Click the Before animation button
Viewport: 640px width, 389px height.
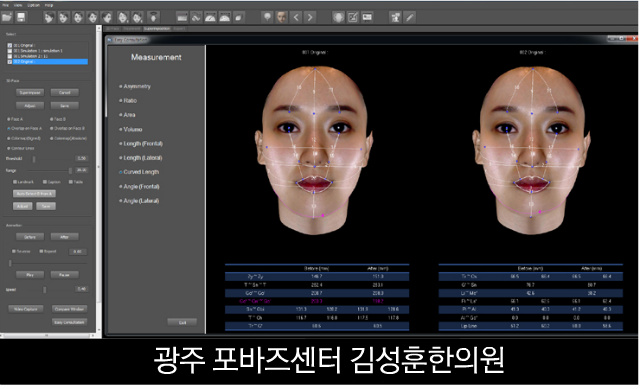pos(30,237)
